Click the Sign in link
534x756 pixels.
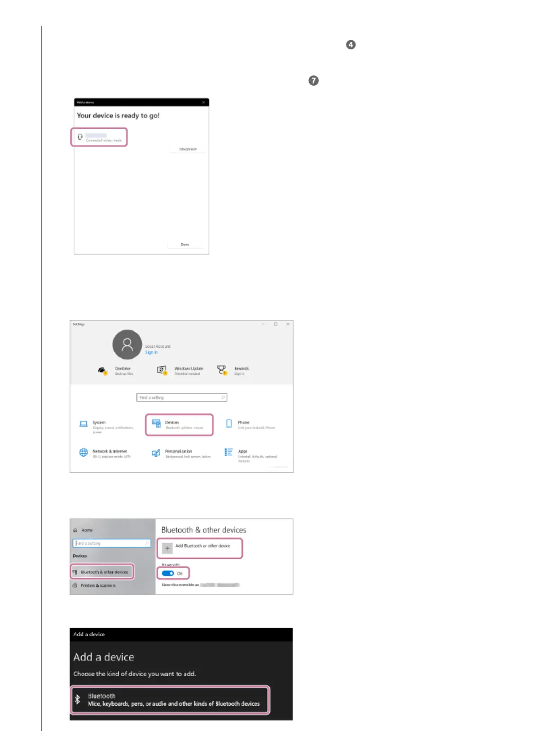pyautogui.click(x=151, y=352)
